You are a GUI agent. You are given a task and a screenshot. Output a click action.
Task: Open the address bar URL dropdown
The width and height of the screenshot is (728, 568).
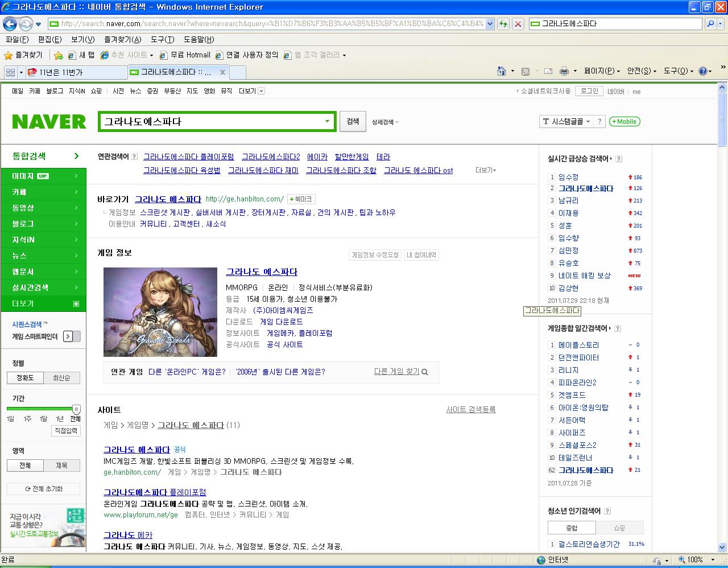tap(490, 24)
